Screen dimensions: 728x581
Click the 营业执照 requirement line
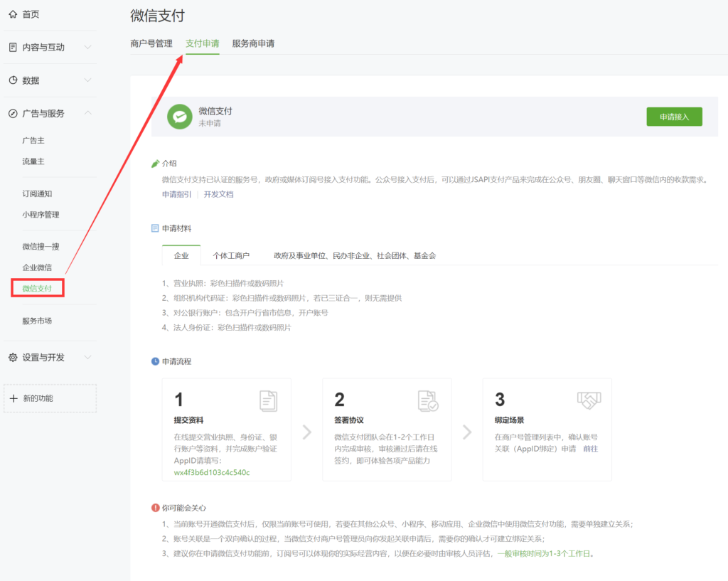223,283
